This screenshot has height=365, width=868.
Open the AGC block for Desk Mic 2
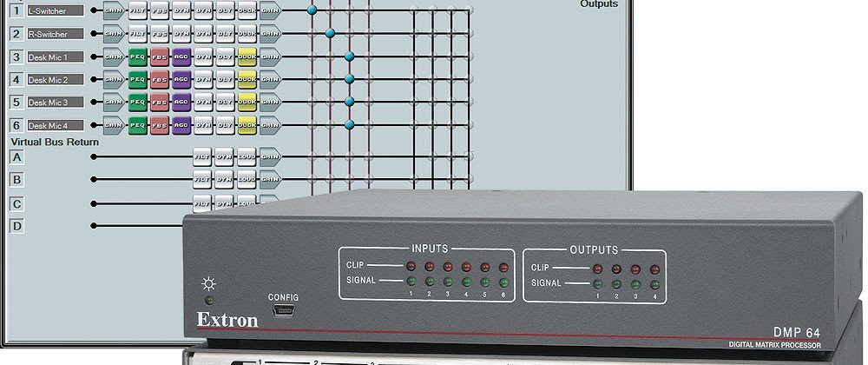[x=181, y=80]
